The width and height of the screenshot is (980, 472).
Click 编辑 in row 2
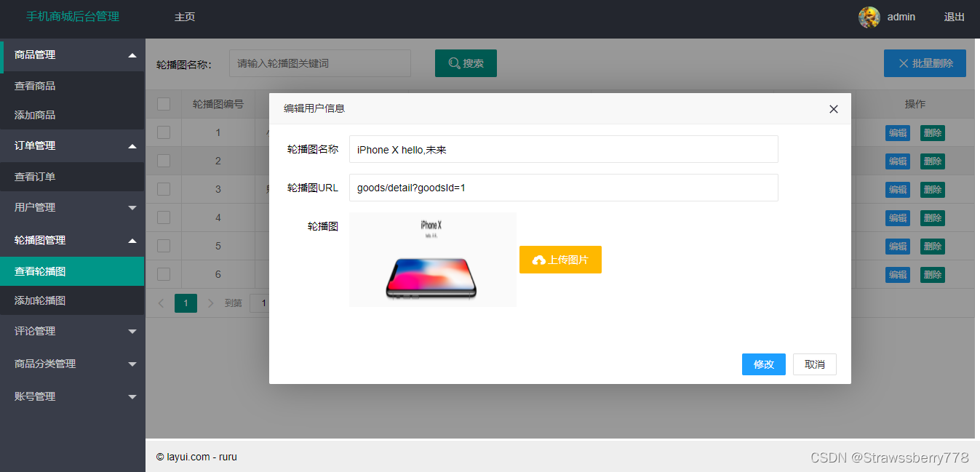(898, 161)
